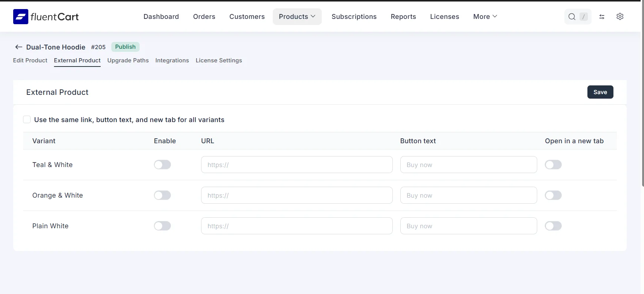Go back using the left arrow icon
The width and height of the screenshot is (644, 294).
point(18,47)
